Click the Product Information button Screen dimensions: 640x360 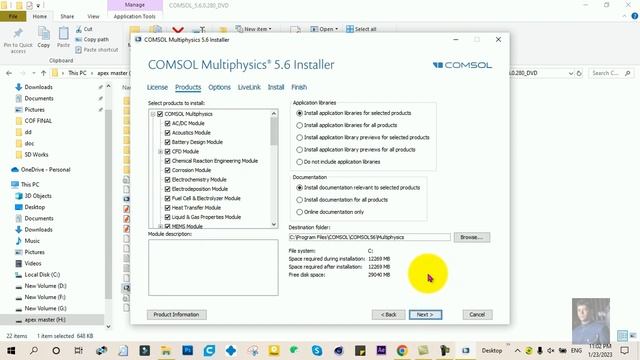[x=176, y=315]
